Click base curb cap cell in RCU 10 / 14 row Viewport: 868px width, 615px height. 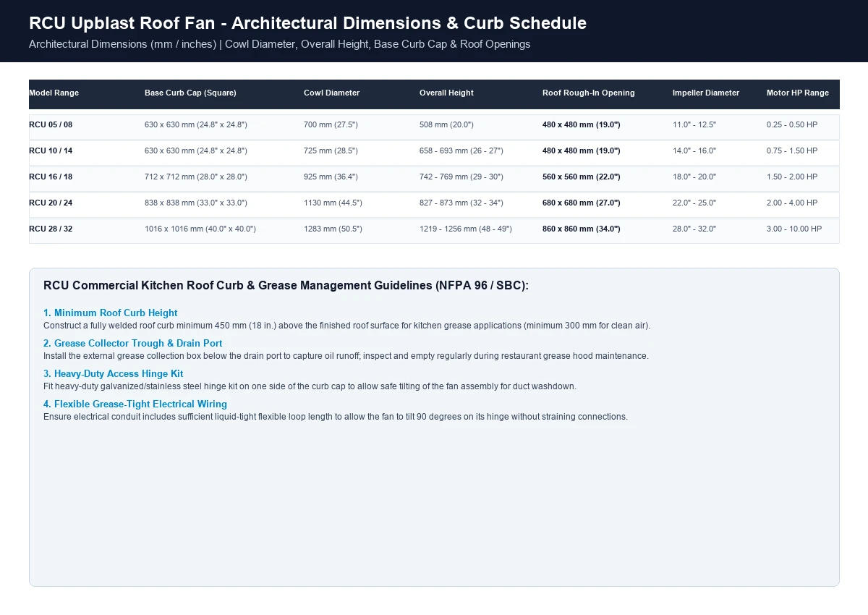pyautogui.click(x=196, y=150)
